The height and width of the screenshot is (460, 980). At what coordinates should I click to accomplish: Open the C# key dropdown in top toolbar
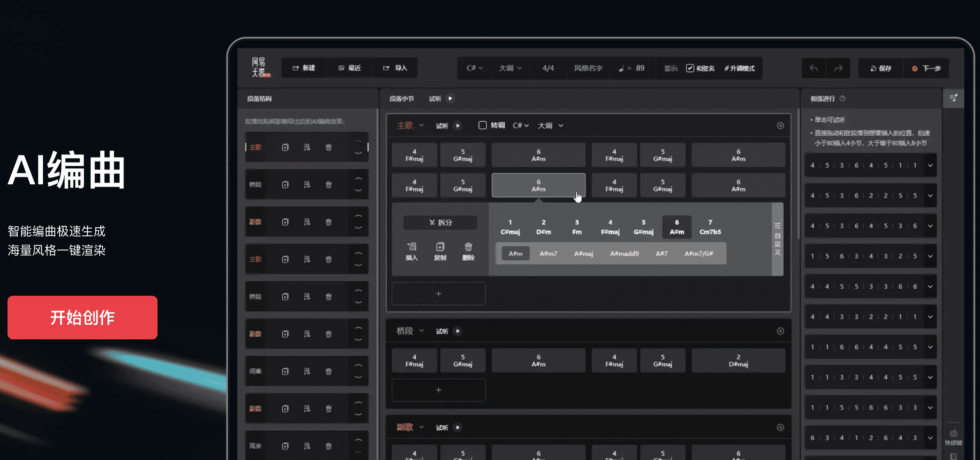click(x=474, y=68)
